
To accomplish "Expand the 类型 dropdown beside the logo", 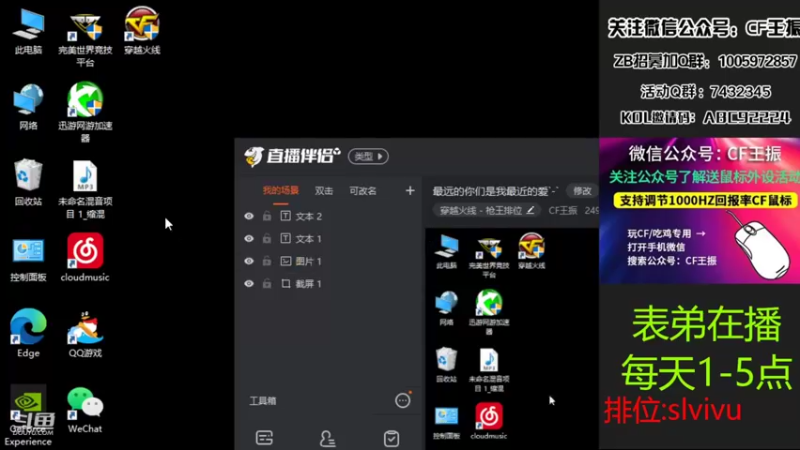I will click(x=368, y=156).
